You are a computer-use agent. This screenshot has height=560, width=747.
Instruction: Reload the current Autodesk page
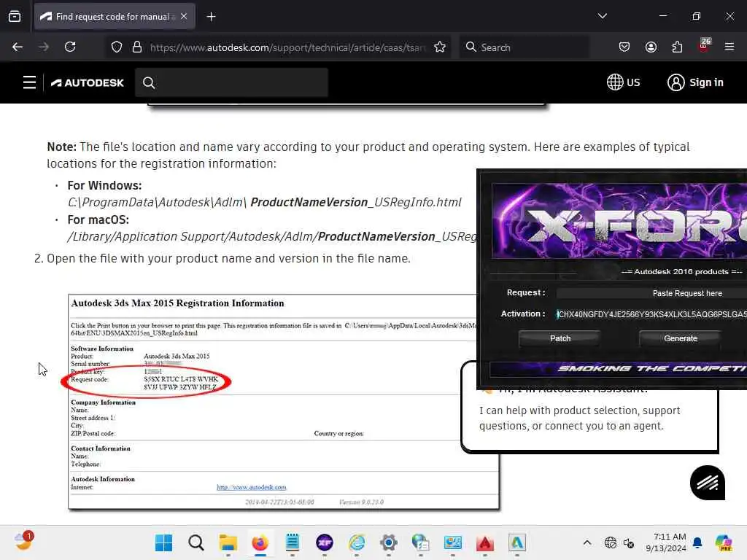(x=70, y=47)
